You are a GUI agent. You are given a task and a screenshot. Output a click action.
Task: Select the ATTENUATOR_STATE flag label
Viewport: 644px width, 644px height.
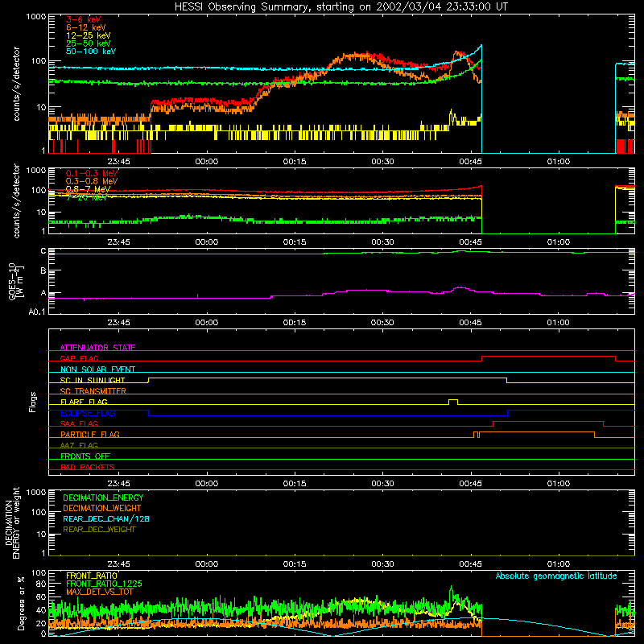[97, 348]
